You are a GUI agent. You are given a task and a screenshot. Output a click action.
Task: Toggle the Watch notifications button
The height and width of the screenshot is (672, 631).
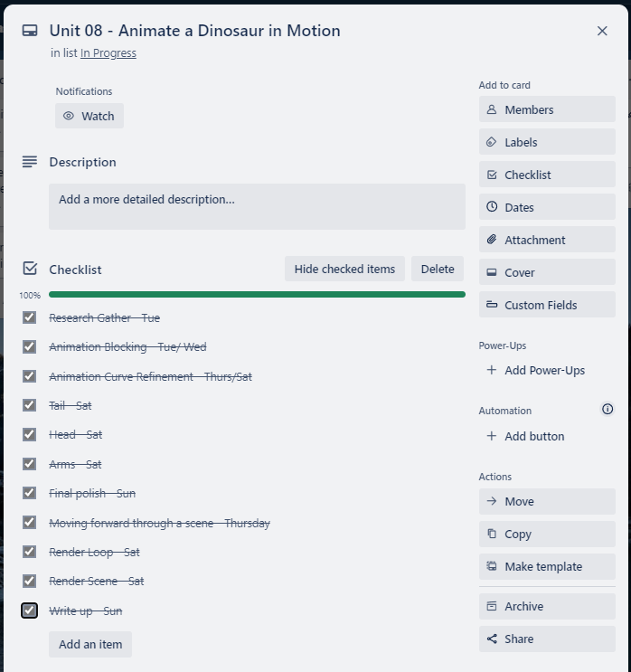89,116
